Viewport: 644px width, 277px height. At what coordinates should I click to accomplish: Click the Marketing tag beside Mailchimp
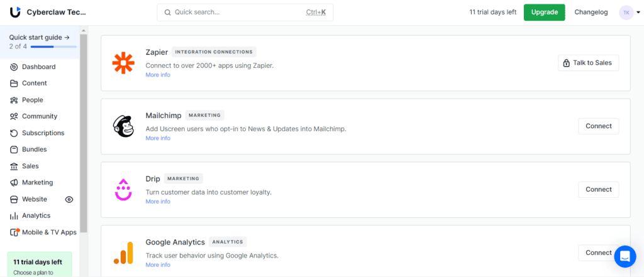(204, 116)
